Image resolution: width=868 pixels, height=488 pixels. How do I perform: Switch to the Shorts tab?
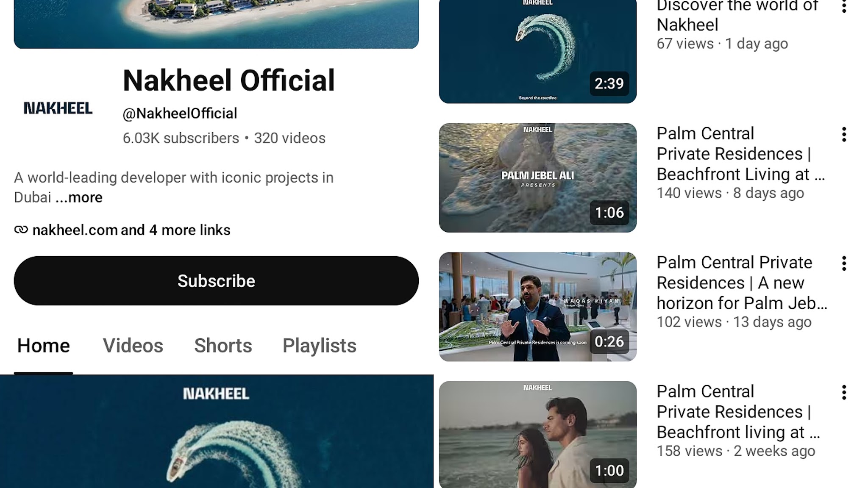point(223,346)
